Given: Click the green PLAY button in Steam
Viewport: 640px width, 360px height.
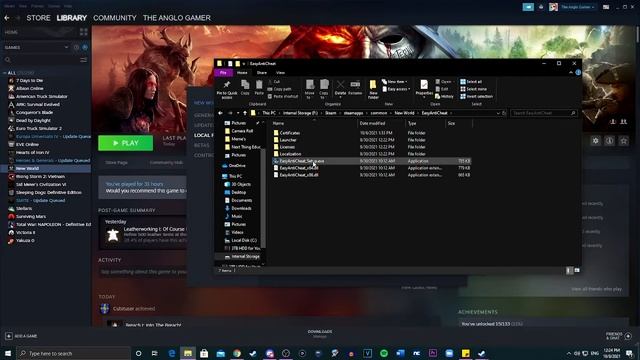Looking at the screenshot, I should (126, 143).
